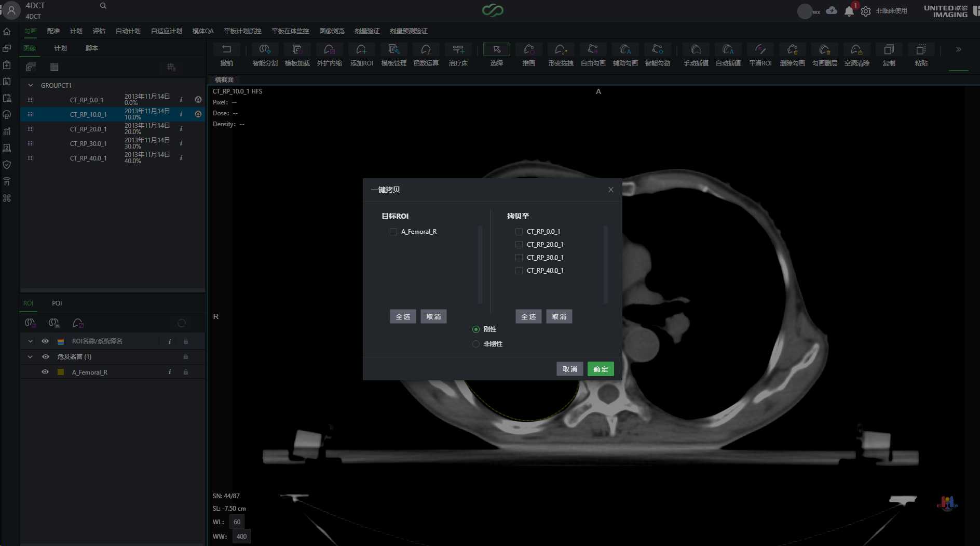This screenshot has height=546, width=980.
Task: Open the POI tab in the lower panel
Action: (x=57, y=303)
